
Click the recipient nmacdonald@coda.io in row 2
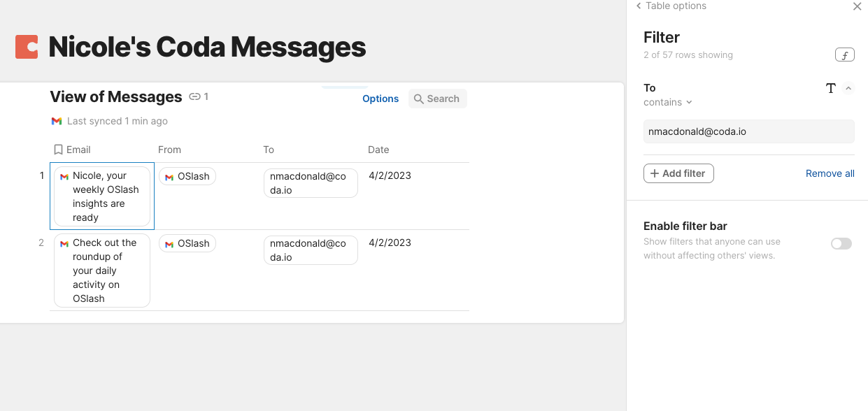(311, 250)
